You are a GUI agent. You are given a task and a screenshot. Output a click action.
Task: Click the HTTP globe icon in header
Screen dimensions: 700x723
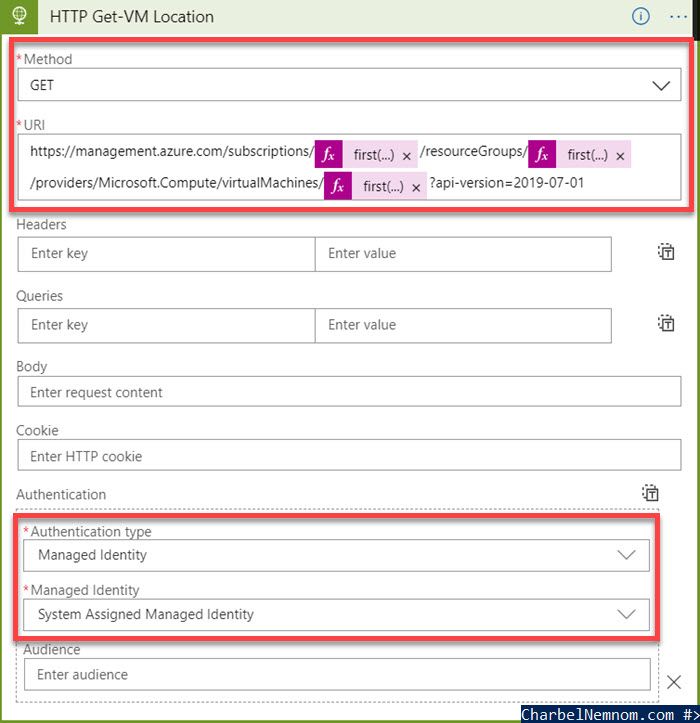tap(18, 16)
